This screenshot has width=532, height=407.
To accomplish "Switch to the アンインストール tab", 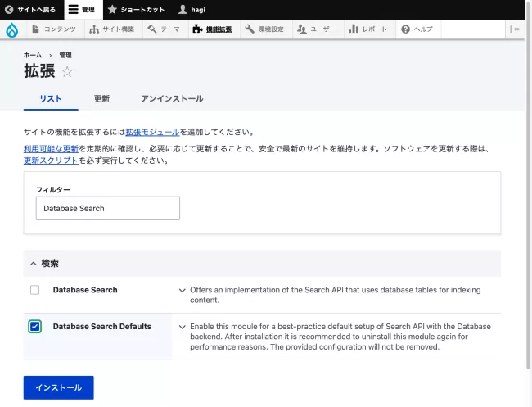I will (x=172, y=98).
